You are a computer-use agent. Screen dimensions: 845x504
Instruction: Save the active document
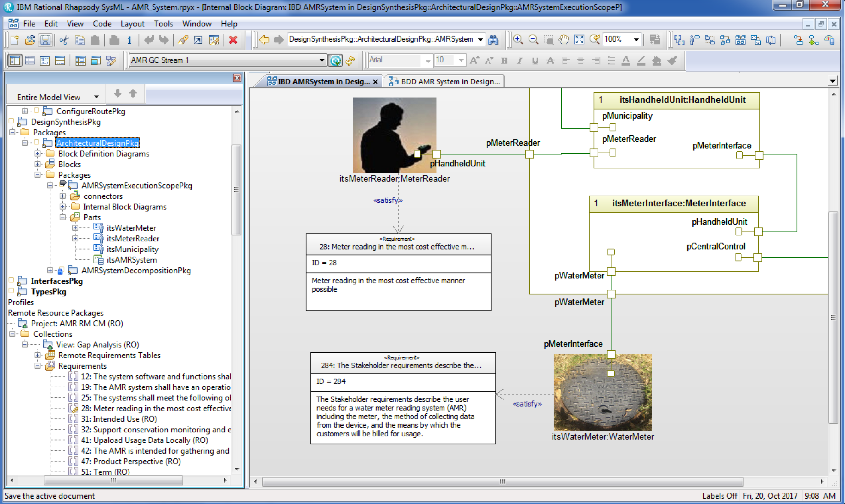pos(45,40)
